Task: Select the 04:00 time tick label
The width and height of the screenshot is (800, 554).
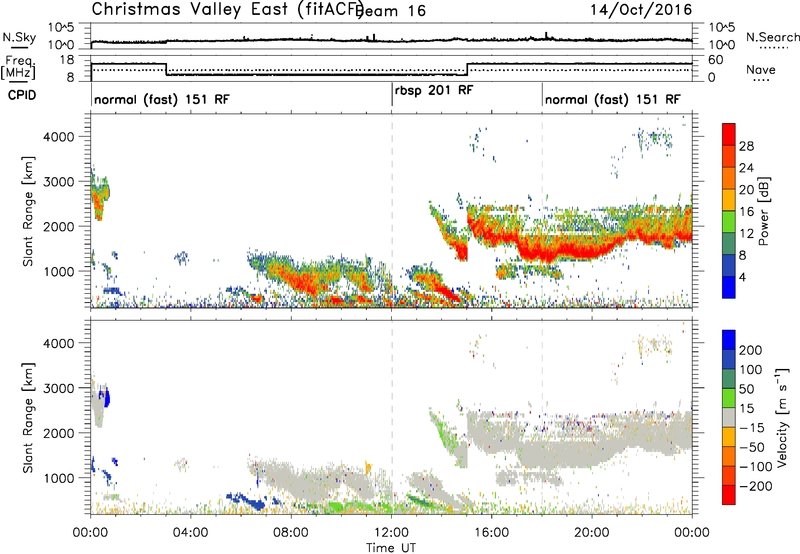Action: click(191, 533)
